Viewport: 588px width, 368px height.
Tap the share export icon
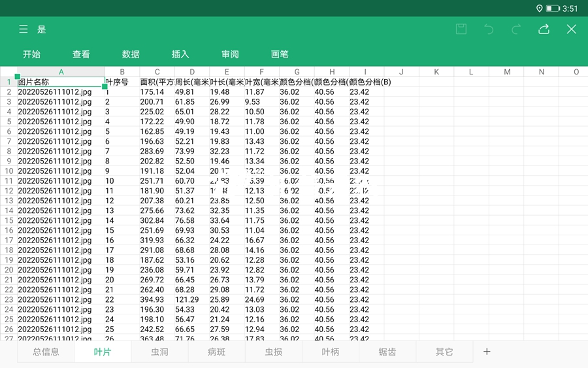coord(544,29)
